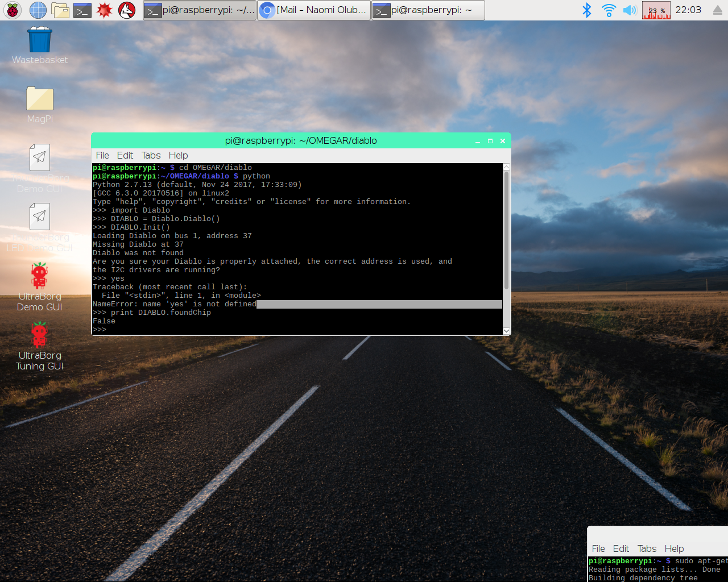
Task: Click the Bluetooth tray icon
Action: (x=587, y=10)
